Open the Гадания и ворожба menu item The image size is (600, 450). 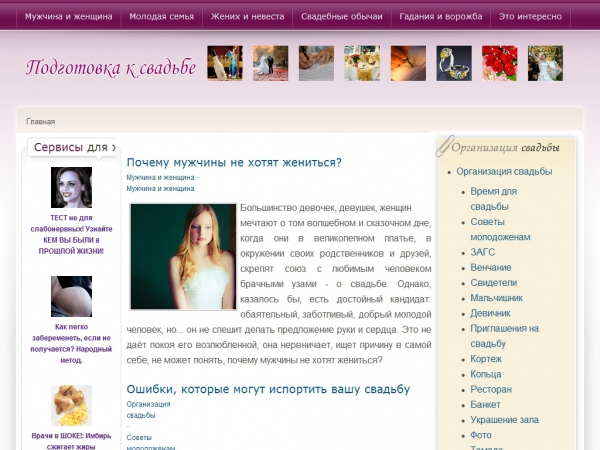(441, 16)
